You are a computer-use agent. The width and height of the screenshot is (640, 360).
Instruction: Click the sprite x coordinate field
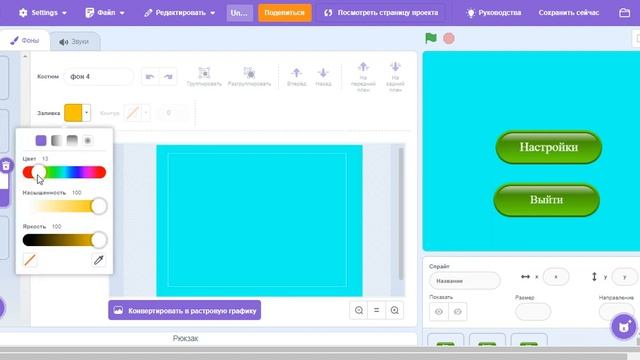coord(556,277)
